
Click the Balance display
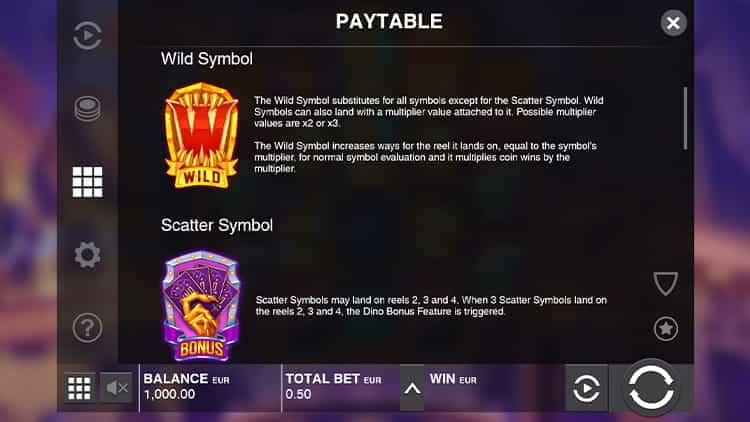coord(210,387)
